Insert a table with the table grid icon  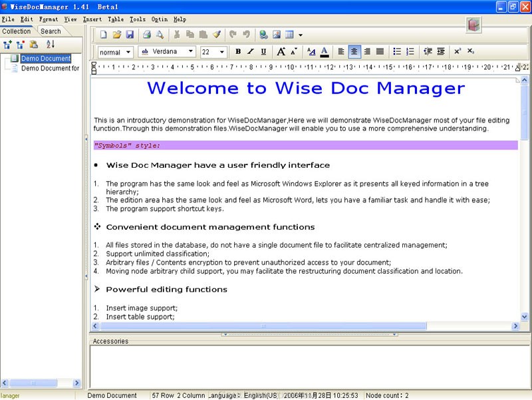click(289, 35)
